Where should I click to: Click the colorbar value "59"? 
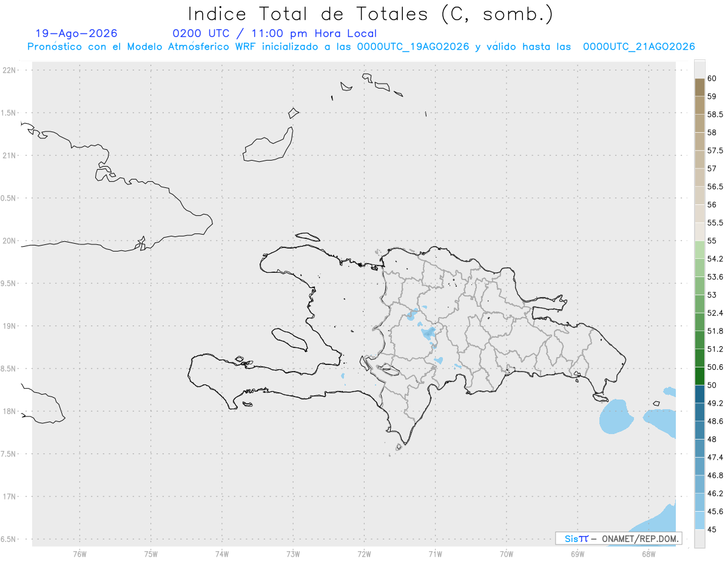[712, 96]
